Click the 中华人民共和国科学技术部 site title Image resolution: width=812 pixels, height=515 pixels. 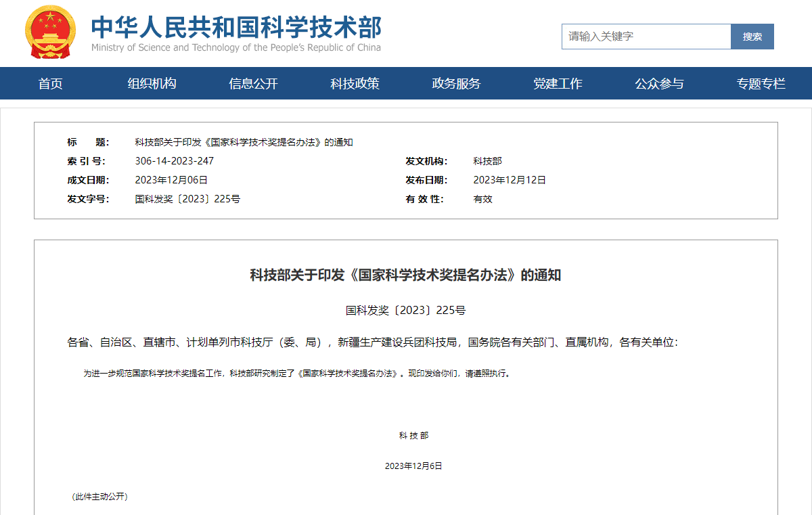point(236,26)
